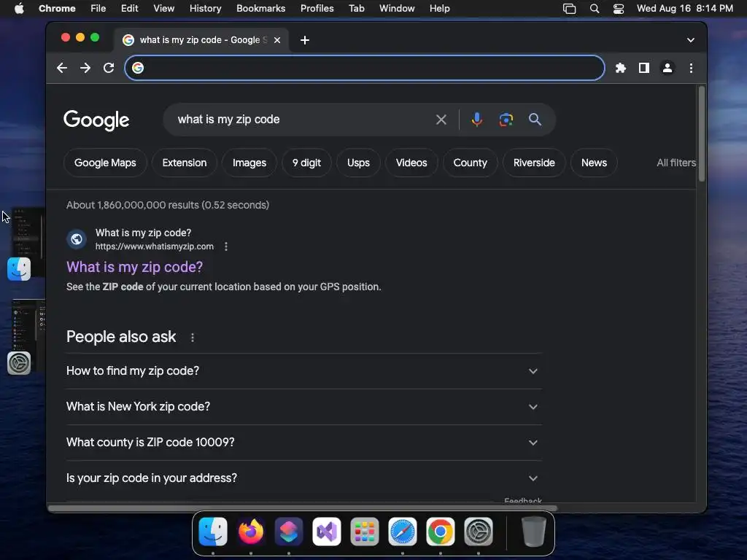
Task: Expand 'How to find my zip code?'
Action: (304, 371)
